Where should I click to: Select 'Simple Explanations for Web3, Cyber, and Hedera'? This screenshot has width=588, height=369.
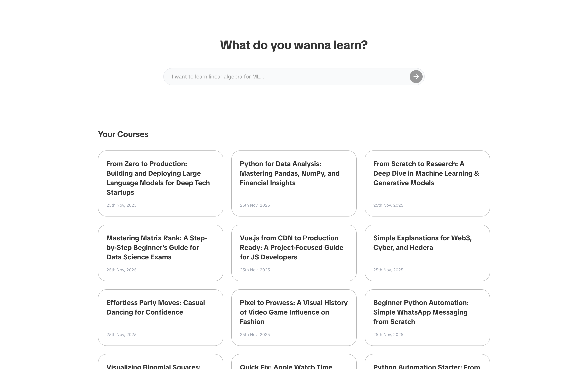(x=427, y=253)
